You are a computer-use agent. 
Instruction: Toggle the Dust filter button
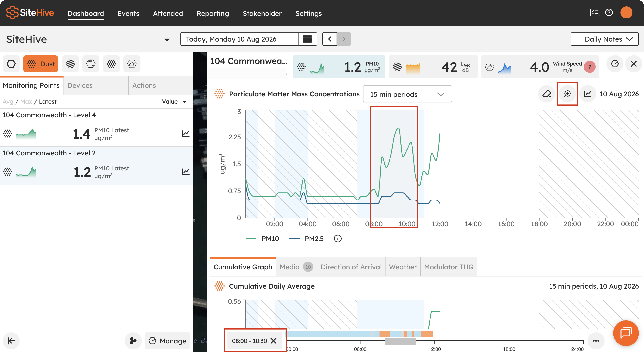41,64
